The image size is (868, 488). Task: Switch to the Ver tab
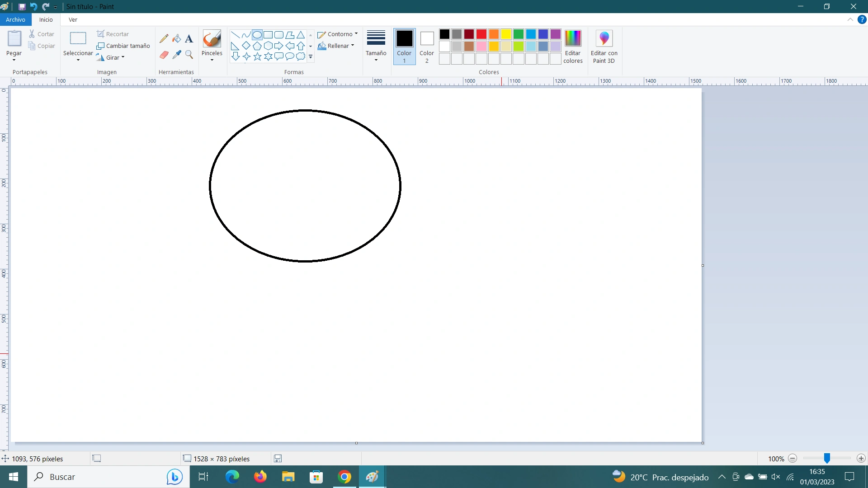pyautogui.click(x=73, y=19)
